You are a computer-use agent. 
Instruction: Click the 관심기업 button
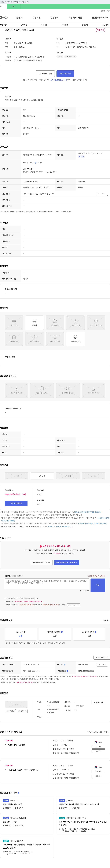tap(10, 711)
